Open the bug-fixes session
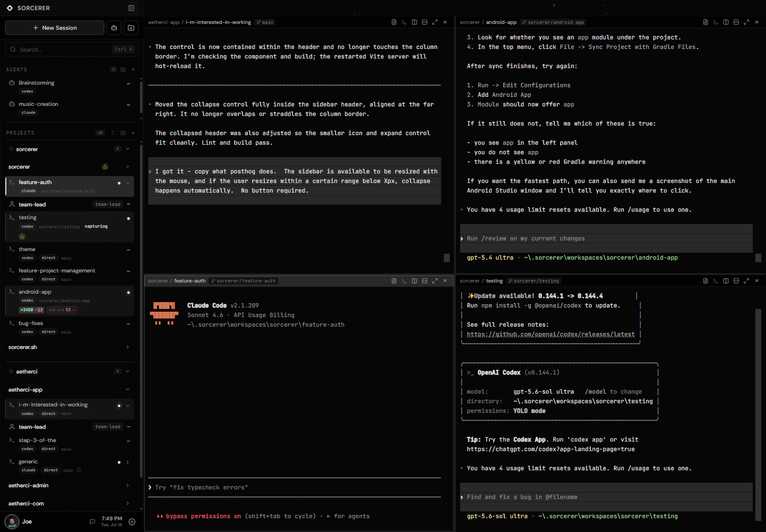The image size is (766, 532). pos(70,327)
